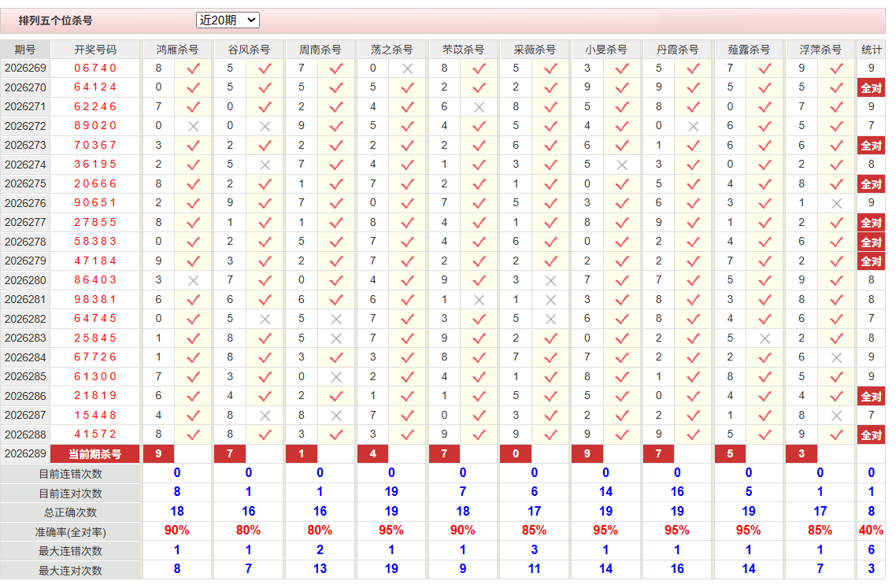Click the 全对 badge for period 2026270

[x=871, y=88]
